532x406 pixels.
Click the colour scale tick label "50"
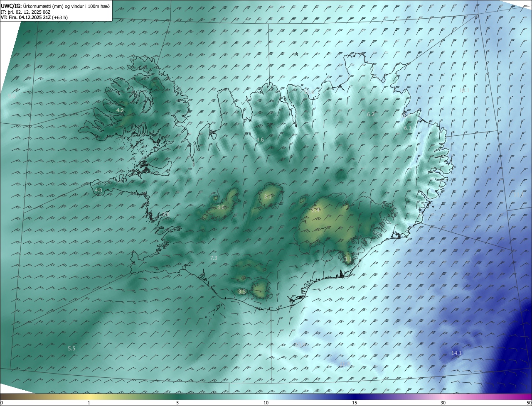pyautogui.click(x=529, y=403)
